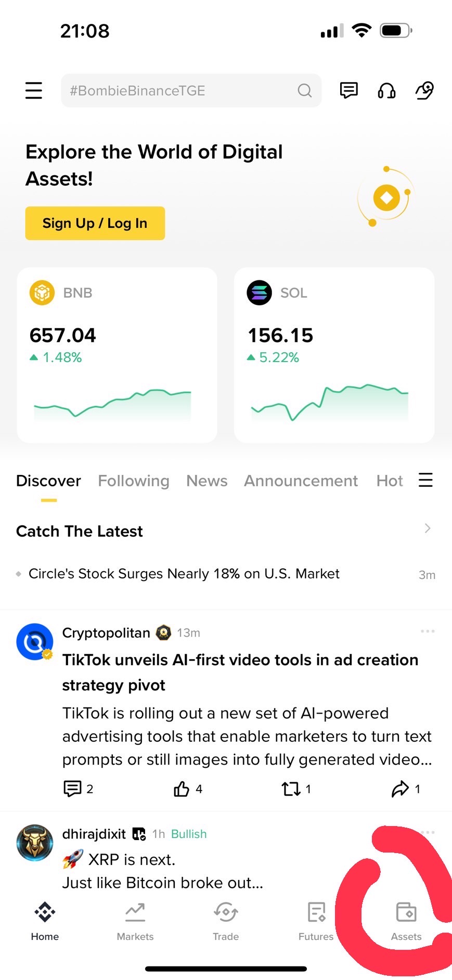This screenshot has width=452, height=980.
Task: Open the rocket rewards icon in header
Action: (x=424, y=91)
